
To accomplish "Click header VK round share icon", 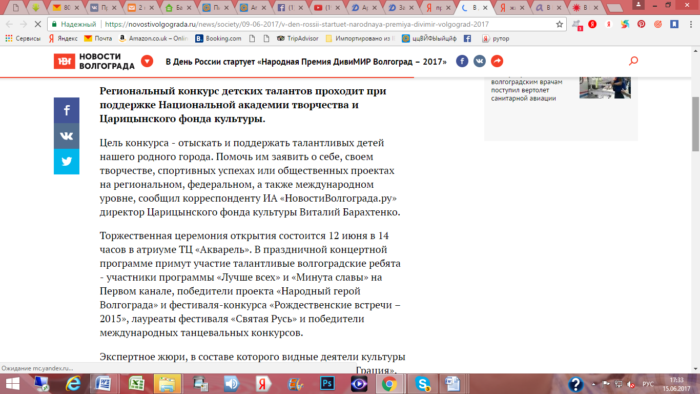I will 479,61.
